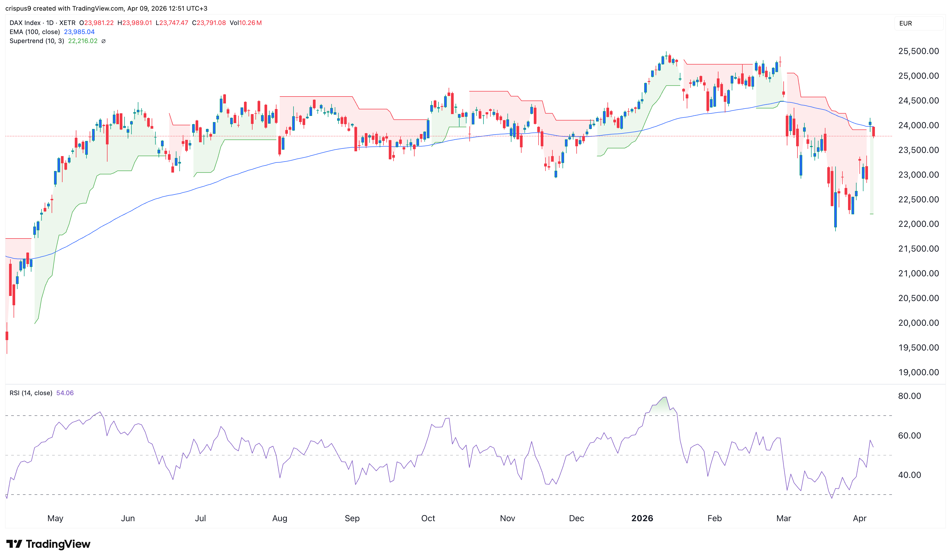Click the RSI (14, close) indicator label
Screen dimensions: 951x560
tap(31, 393)
